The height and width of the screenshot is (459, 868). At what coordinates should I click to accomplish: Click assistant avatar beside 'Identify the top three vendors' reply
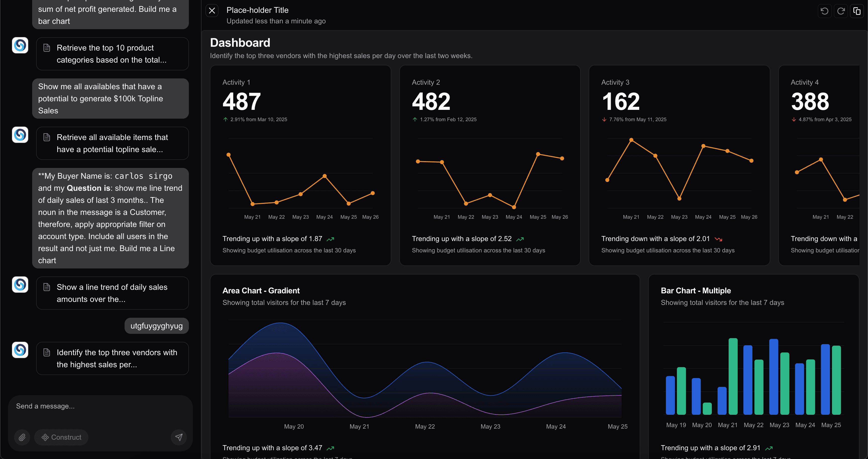[x=20, y=350]
